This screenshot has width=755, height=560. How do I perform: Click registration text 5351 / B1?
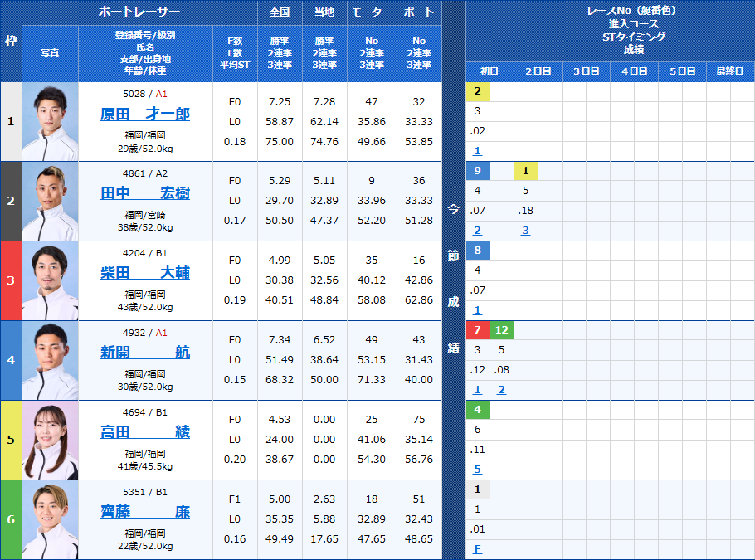click(x=145, y=492)
